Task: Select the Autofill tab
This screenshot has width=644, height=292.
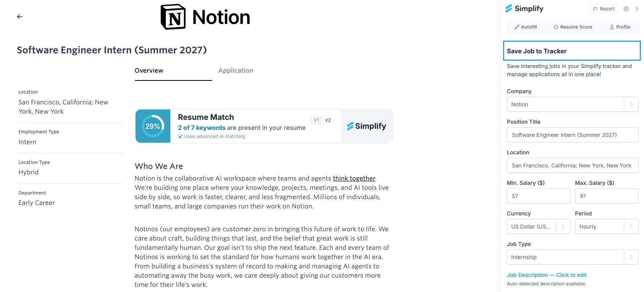Action: point(526,27)
